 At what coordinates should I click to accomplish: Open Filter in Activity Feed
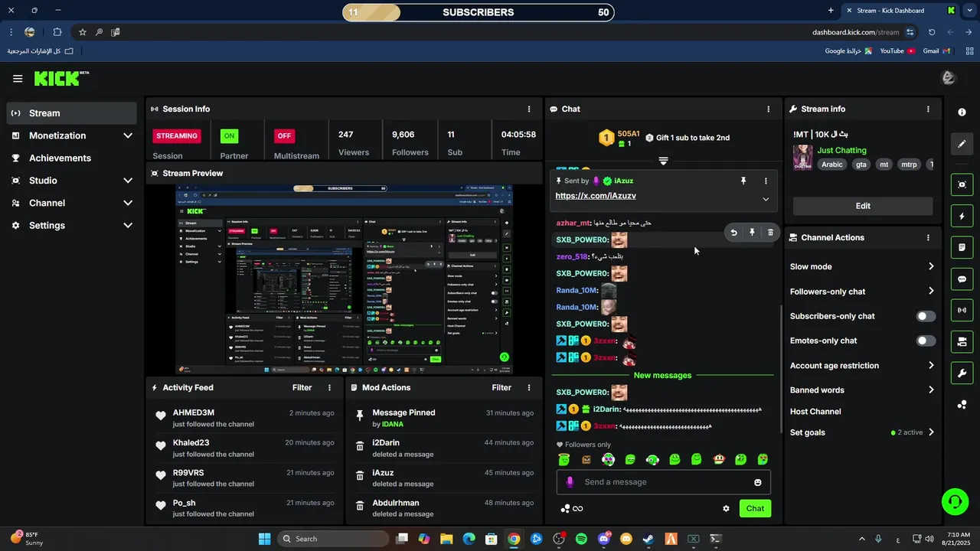(302, 388)
